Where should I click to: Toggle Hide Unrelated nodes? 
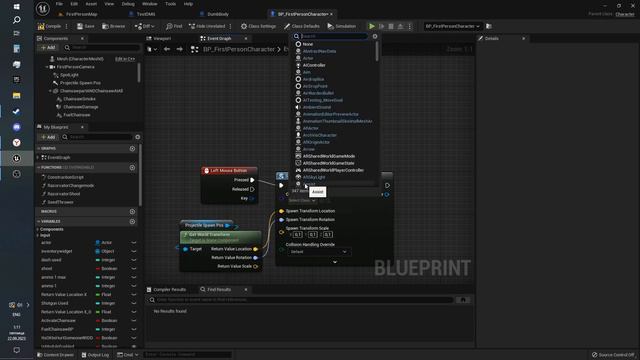coord(207,26)
